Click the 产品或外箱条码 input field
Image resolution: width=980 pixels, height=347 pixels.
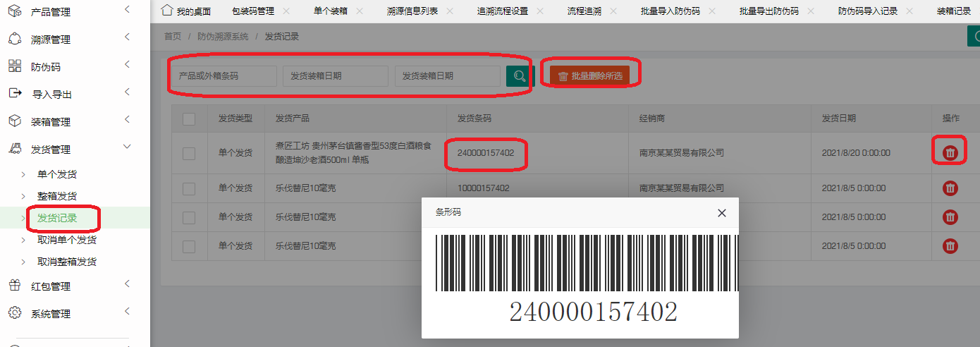(223, 76)
